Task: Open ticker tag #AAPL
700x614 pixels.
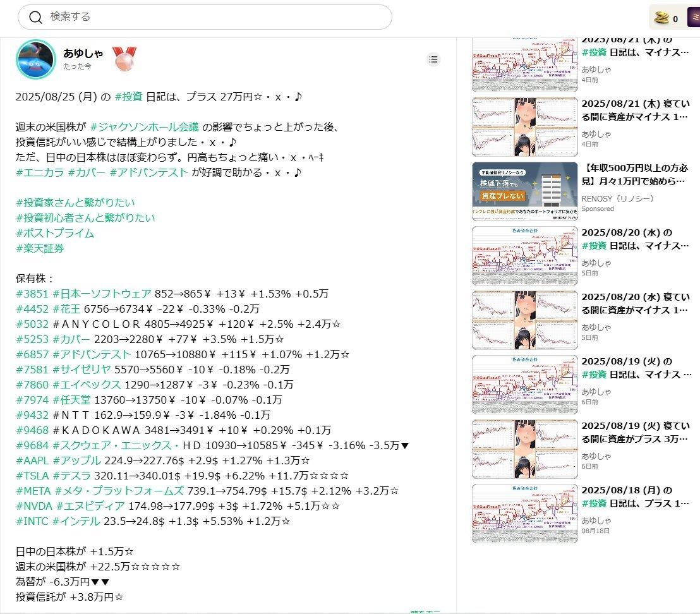Action: pos(32,461)
